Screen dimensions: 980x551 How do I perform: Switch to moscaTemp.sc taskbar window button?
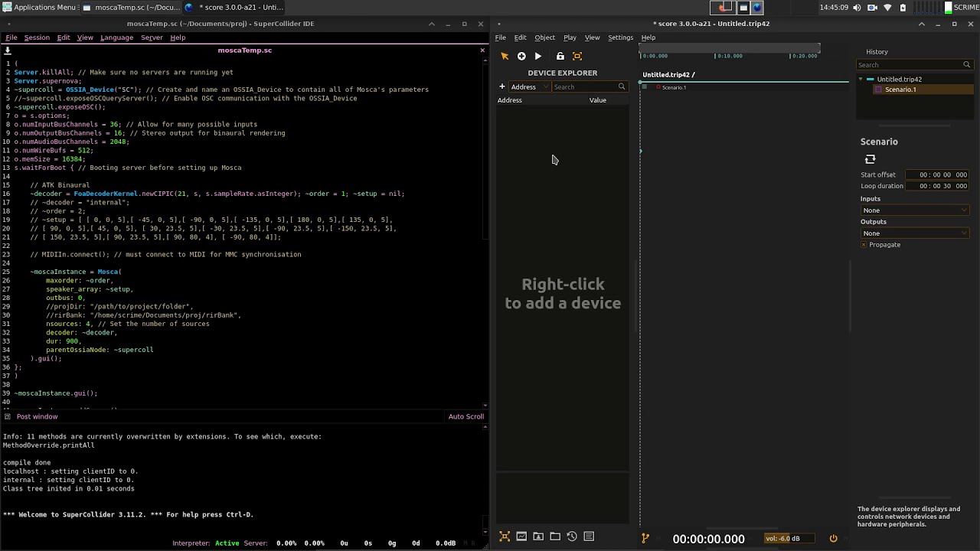coord(130,8)
